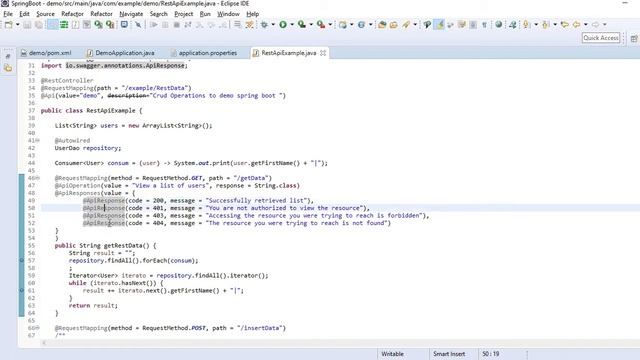Open the Source menu
The width and height of the screenshot is (640, 360).
pyautogui.click(x=45, y=14)
